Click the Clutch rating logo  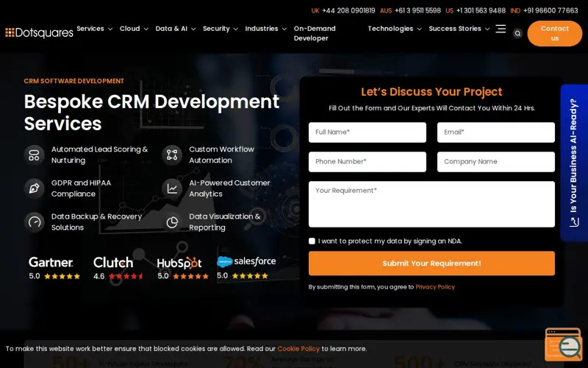click(113, 262)
